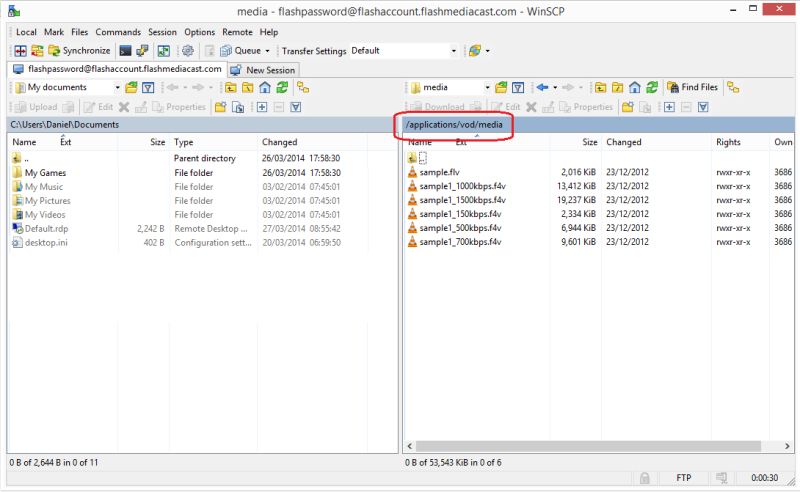Click the Queue button

pos(241,51)
